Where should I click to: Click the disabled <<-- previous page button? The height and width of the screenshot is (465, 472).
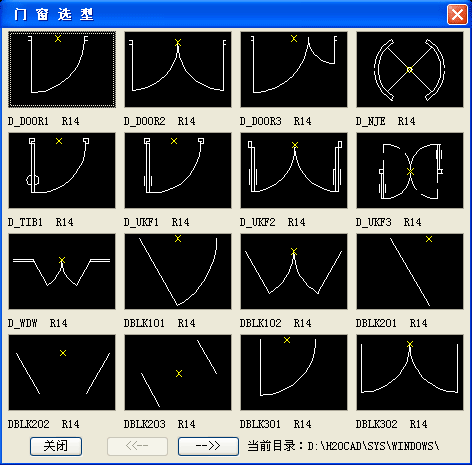point(137,446)
